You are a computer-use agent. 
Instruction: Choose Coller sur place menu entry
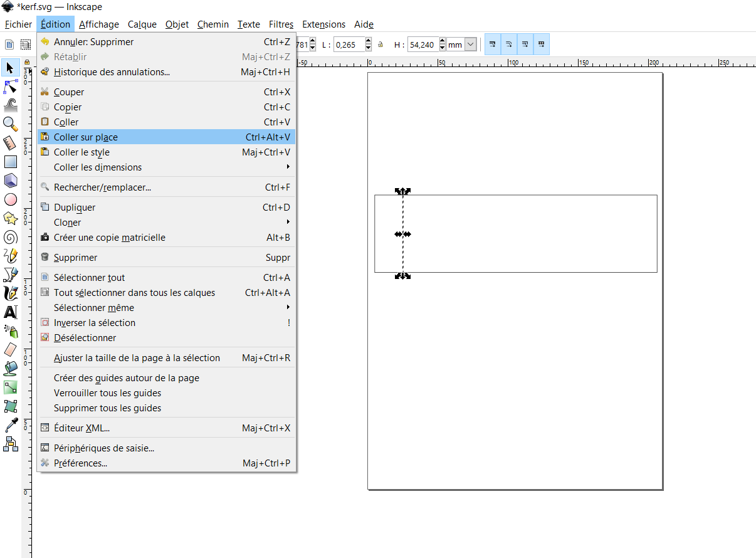point(166,137)
